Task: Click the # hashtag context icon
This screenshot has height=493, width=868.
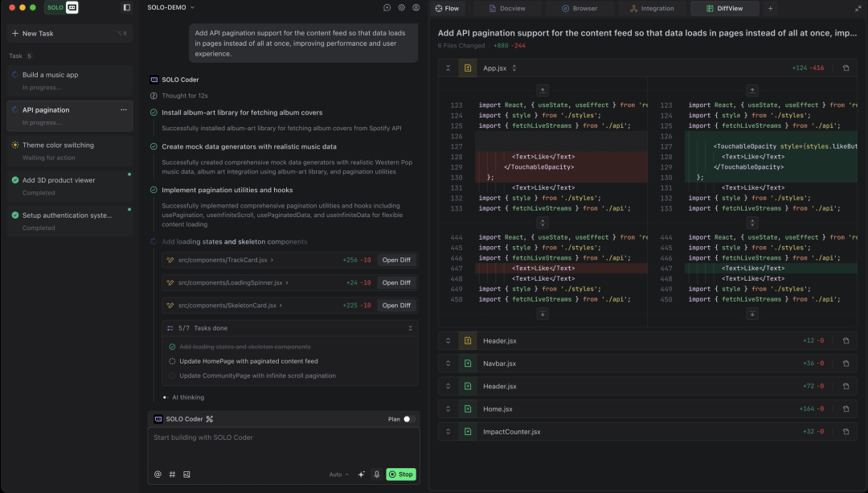Action: [172, 475]
